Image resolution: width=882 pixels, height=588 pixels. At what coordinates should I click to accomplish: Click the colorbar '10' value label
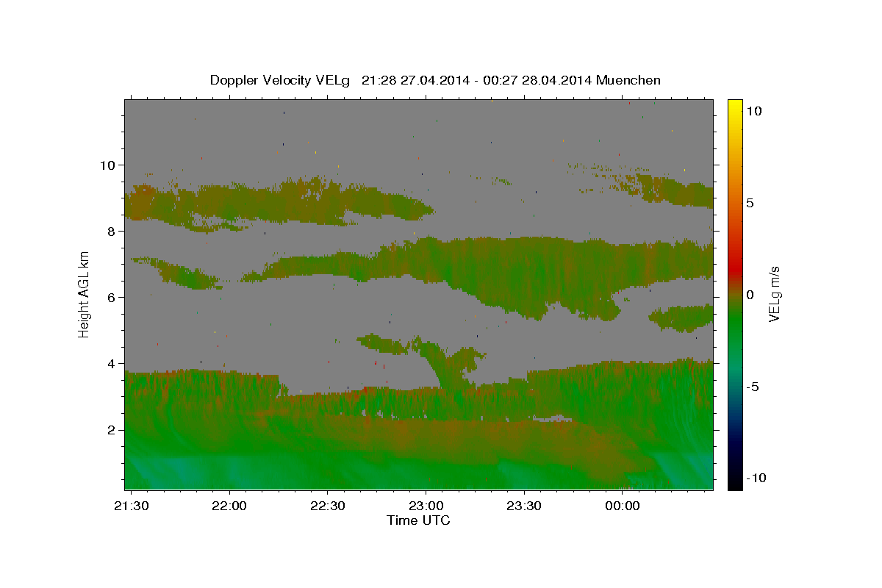click(753, 111)
